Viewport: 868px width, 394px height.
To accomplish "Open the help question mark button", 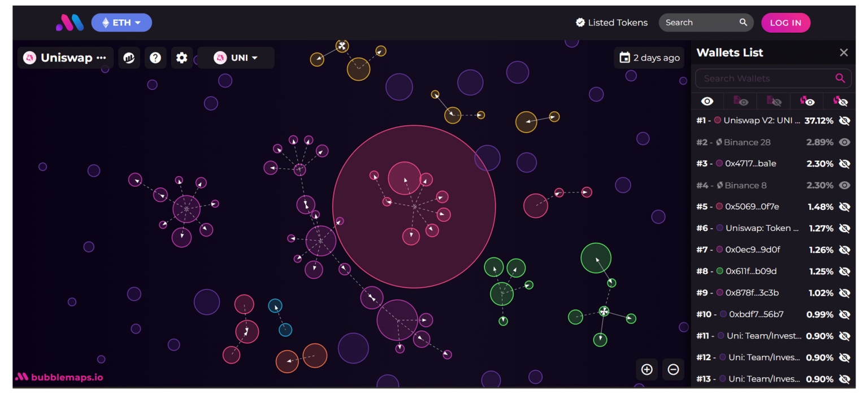I will (x=155, y=58).
